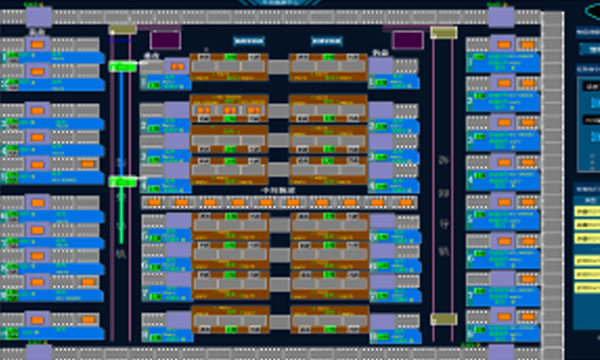Select the olive cart at the bottom of the right rail
The image size is (600, 360).
coord(444,319)
